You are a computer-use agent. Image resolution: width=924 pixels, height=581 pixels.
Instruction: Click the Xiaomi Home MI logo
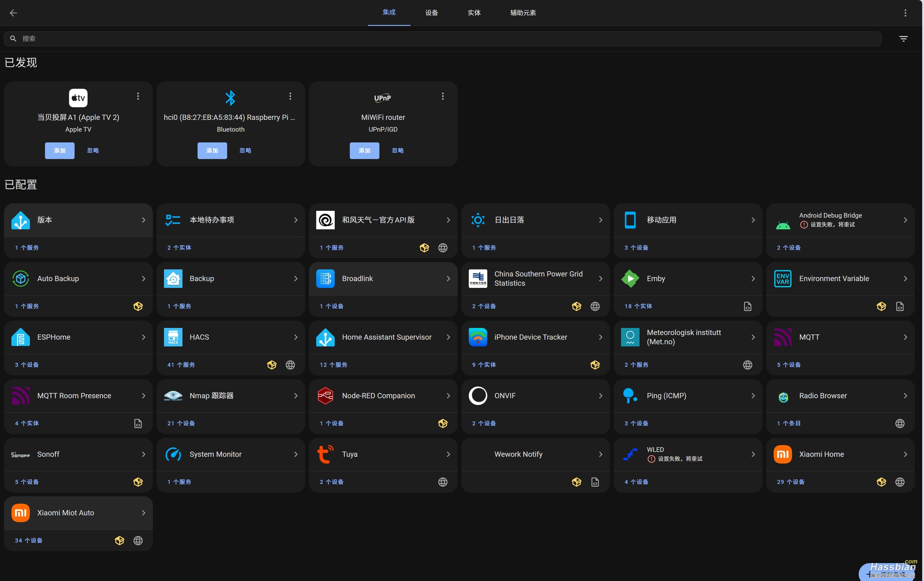click(783, 454)
